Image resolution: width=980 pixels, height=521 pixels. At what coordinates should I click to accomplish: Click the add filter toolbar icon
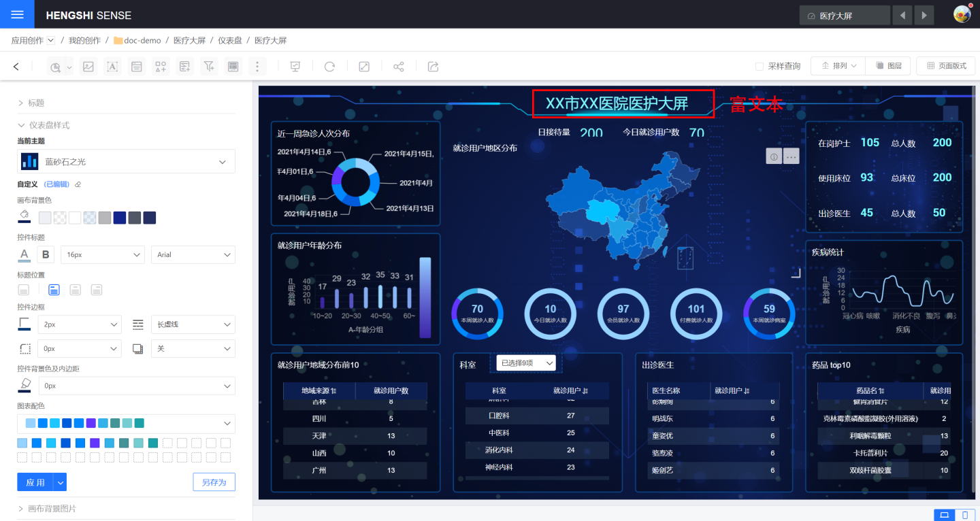click(209, 67)
